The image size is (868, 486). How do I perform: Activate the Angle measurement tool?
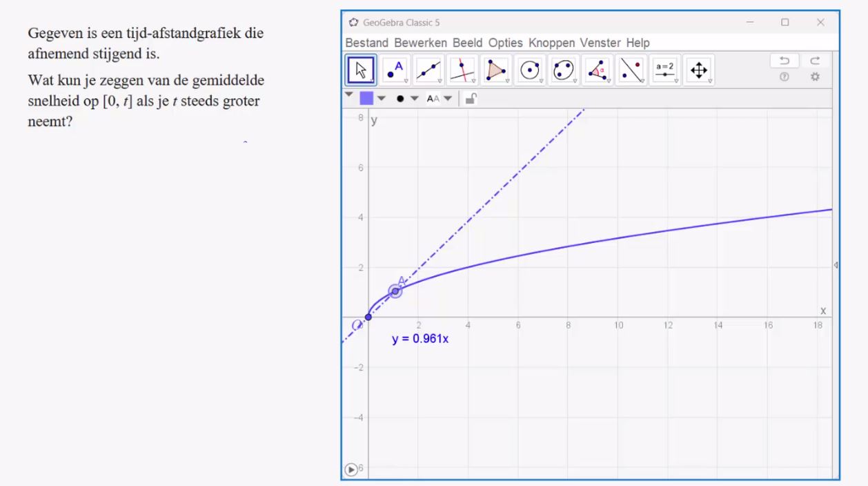(598, 70)
